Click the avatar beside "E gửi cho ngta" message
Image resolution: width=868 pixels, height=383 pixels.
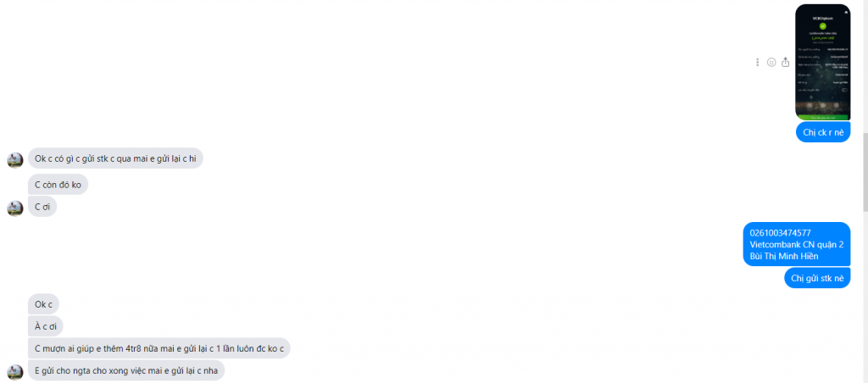[x=15, y=372]
